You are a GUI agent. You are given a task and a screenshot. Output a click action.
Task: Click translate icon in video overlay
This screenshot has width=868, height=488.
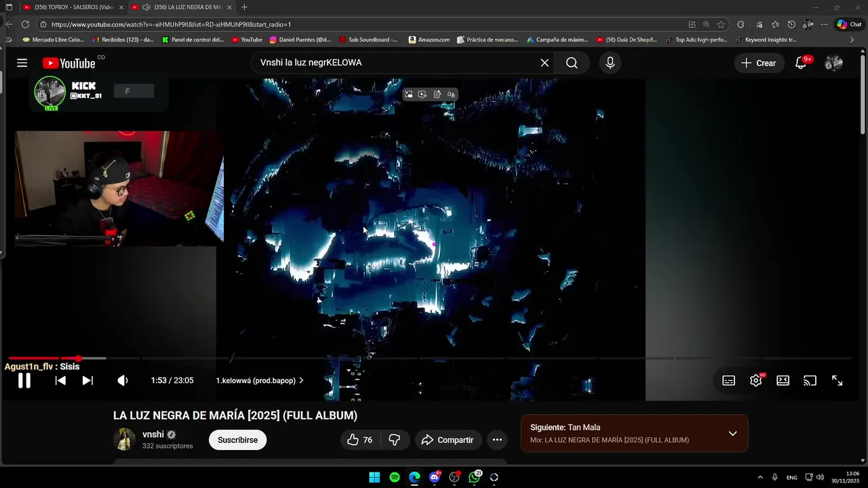452,94
